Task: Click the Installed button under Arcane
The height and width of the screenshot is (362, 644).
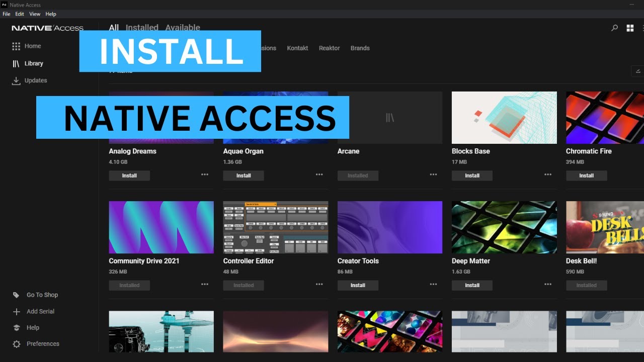Action: (x=358, y=175)
